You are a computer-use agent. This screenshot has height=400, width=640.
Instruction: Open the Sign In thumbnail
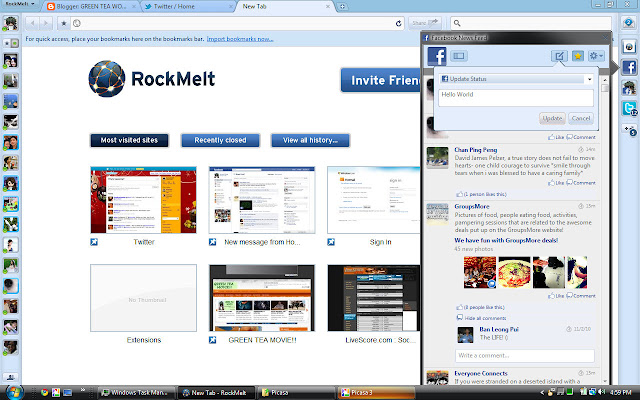[x=373, y=200]
